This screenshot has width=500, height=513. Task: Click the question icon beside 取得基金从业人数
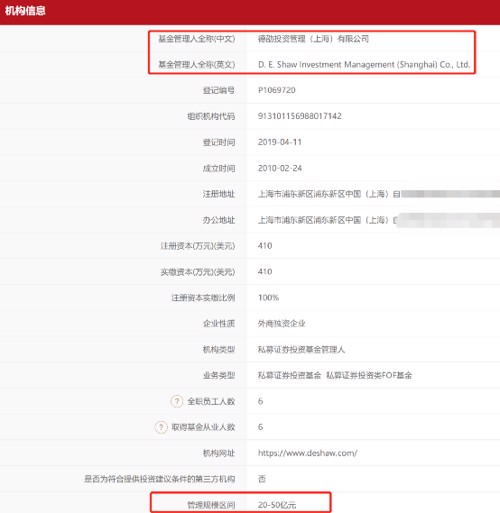click(161, 427)
